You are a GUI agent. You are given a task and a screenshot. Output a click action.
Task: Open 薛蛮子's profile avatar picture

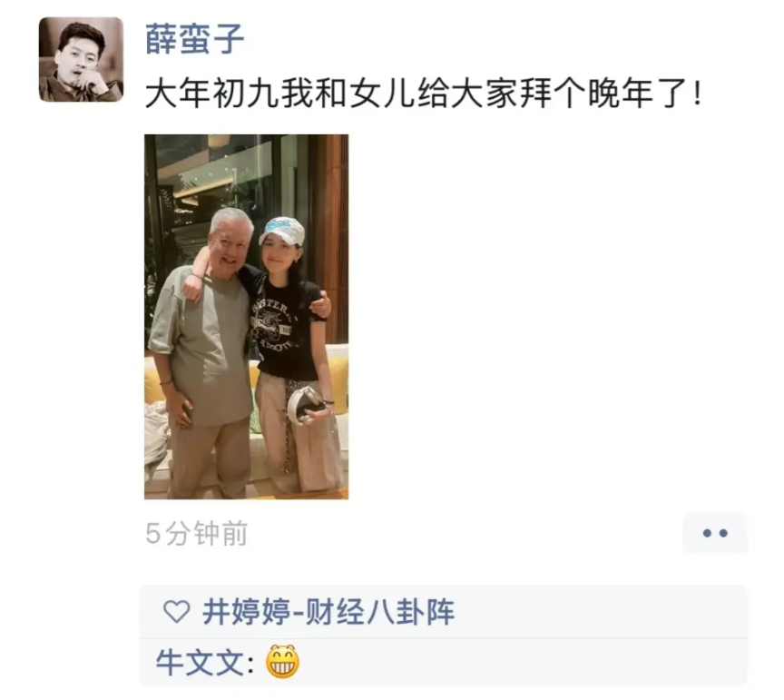(81, 60)
